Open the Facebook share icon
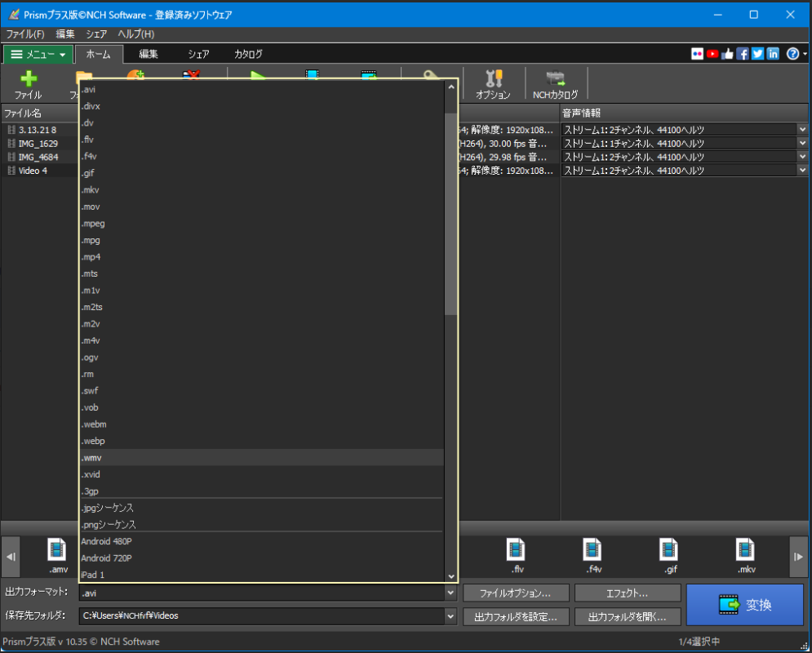Screen dimensions: 812x653 [x=743, y=54]
